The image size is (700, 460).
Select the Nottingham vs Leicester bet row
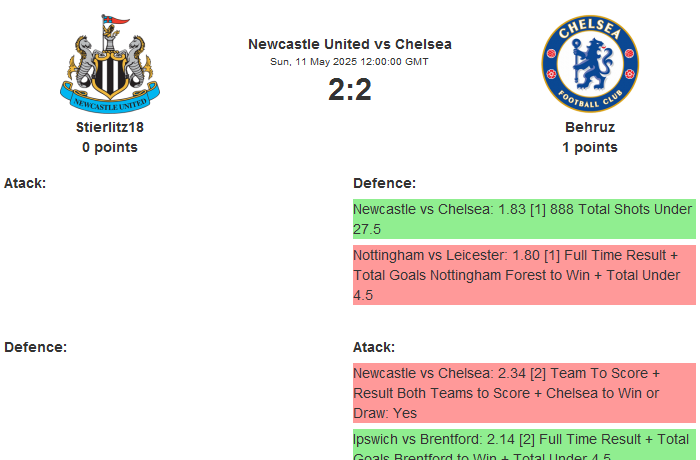pyautogui.click(x=523, y=275)
